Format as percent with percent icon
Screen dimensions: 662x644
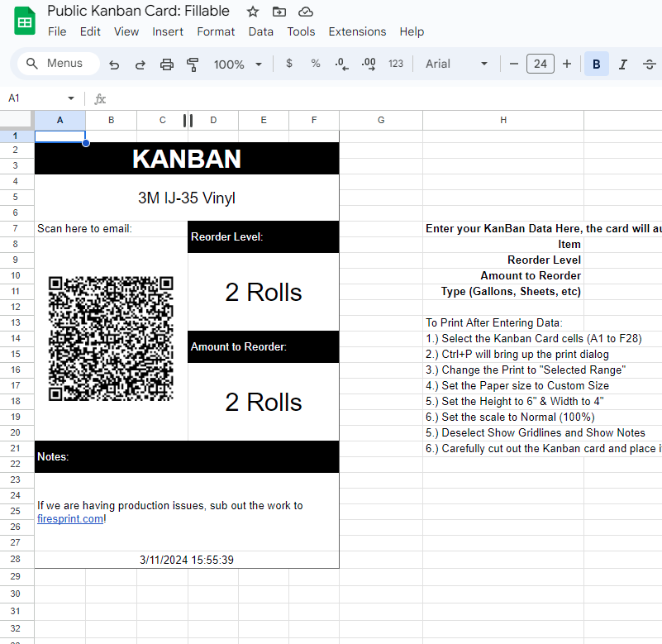(316, 64)
